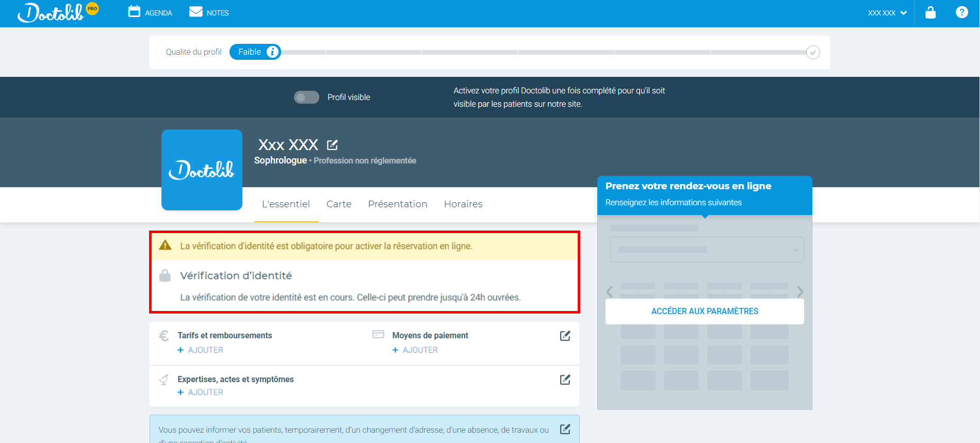
Task: Click 'Expertises, actes et symptômes' label
Action: click(236, 380)
